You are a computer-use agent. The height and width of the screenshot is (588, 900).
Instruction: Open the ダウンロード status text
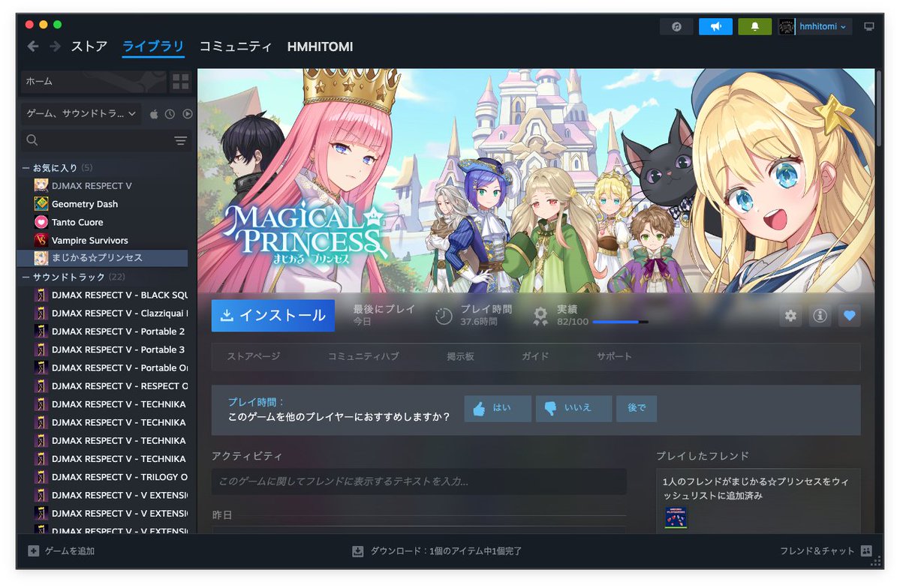pyautogui.click(x=446, y=550)
